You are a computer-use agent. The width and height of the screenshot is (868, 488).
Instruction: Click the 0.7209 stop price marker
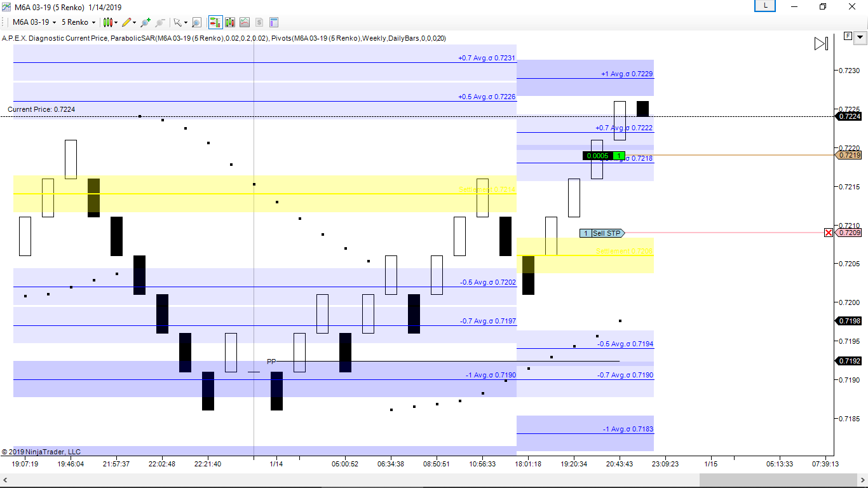[x=850, y=233]
